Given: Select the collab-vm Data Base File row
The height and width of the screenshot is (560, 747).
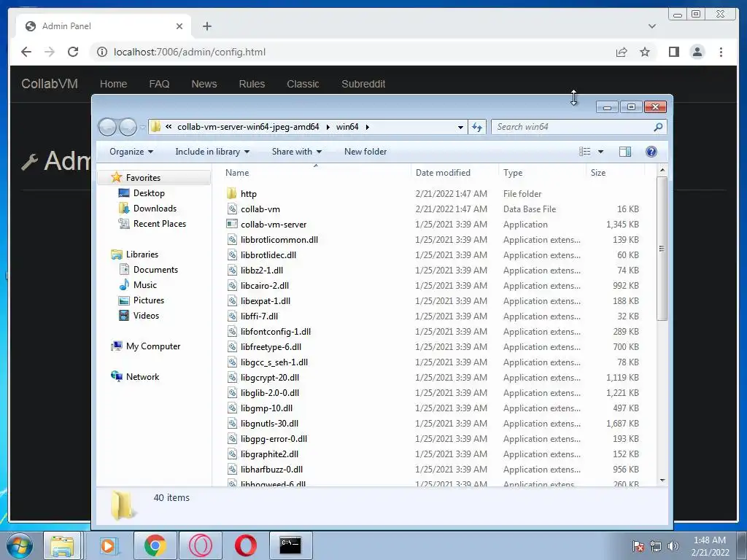Looking at the screenshot, I should (433, 209).
